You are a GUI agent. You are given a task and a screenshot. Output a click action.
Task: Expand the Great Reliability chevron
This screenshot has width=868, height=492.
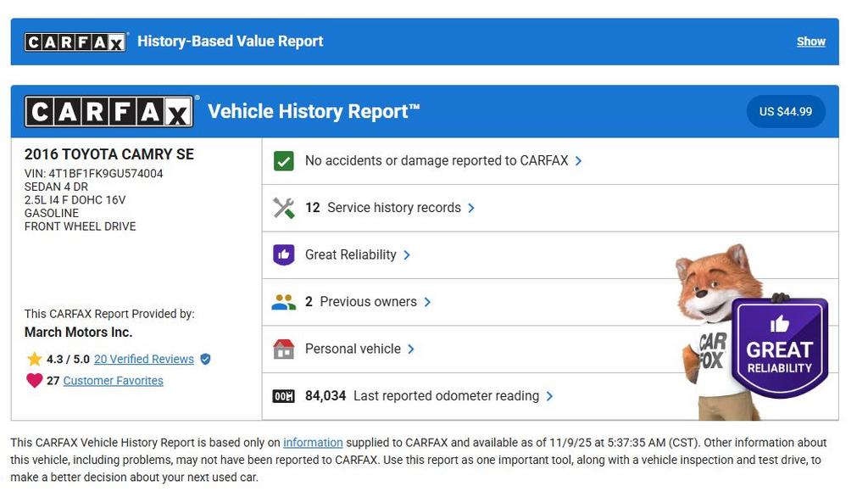coord(407,254)
